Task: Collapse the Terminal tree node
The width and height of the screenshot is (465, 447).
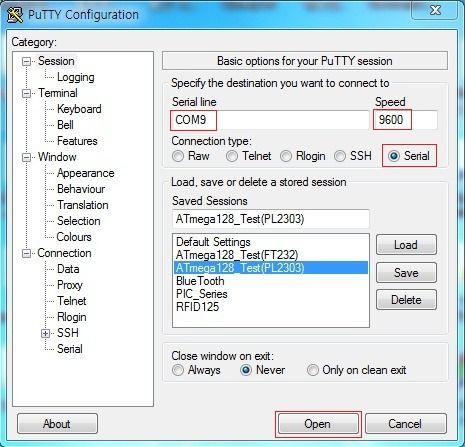Action: click(x=26, y=93)
